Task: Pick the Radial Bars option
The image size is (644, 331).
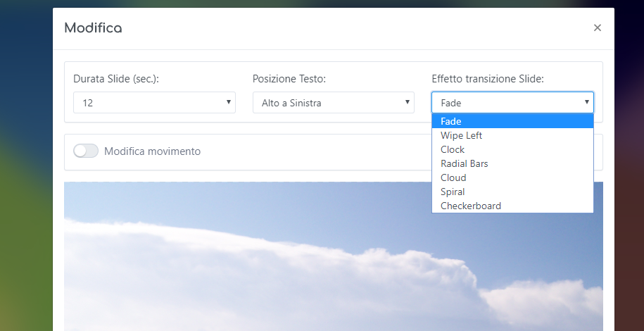Action: pos(512,163)
